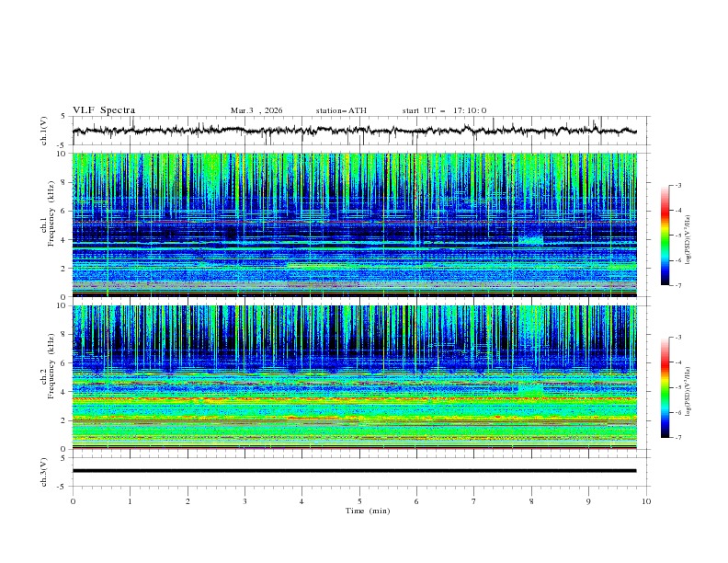This screenshot has height=563, width=728.
Task: Click the "-3" label on ch.1 color bar
Action: click(x=678, y=185)
